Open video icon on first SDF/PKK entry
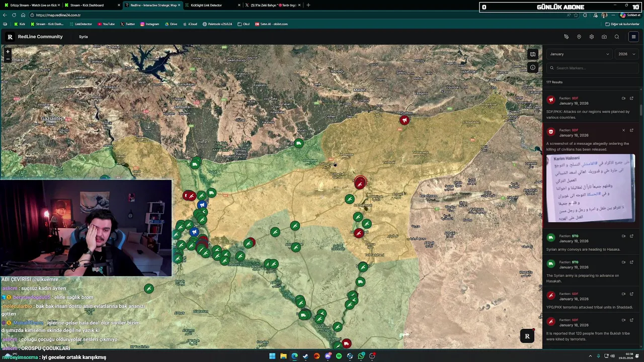The image size is (644, 362). tap(623, 99)
